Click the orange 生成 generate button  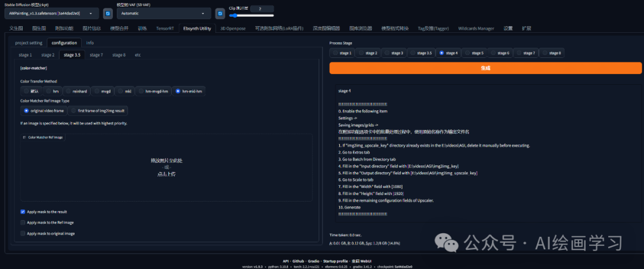pos(485,68)
